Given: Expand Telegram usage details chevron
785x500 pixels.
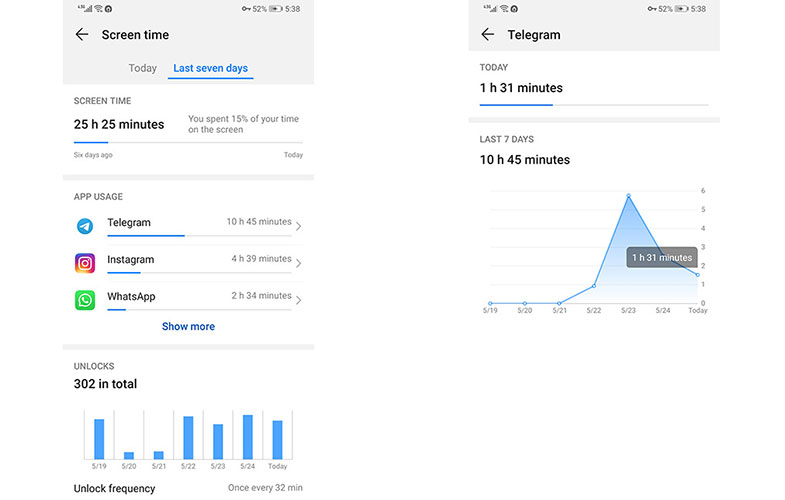Looking at the screenshot, I should 298,226.
